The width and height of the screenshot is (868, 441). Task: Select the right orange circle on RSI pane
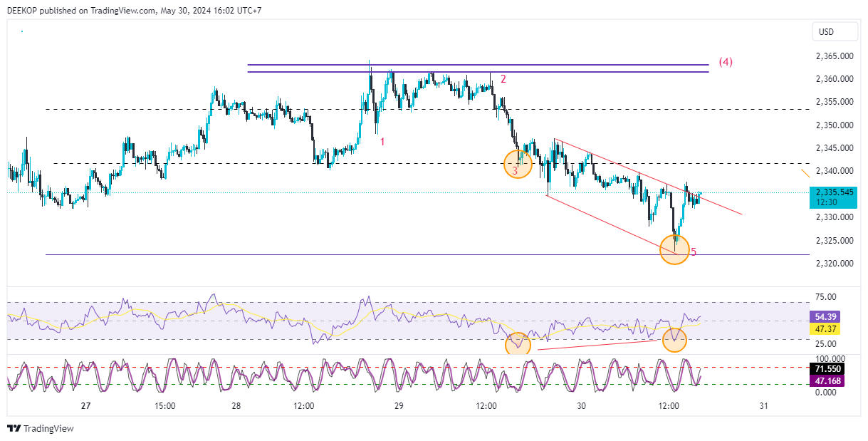click(x=674, y=339)
